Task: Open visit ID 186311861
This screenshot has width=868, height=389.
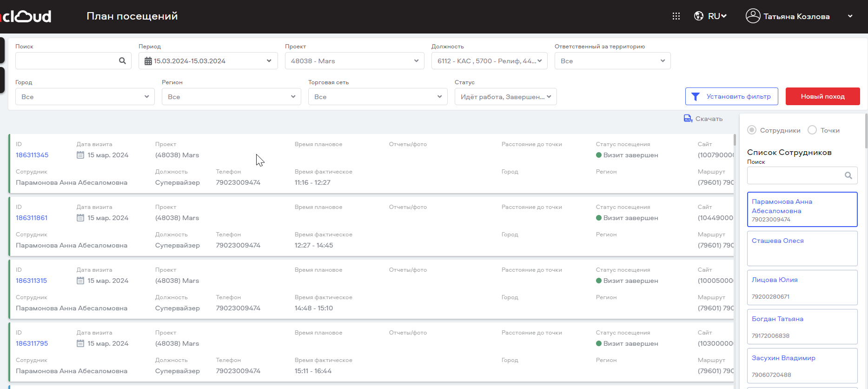Action: [x=32, y=218]
